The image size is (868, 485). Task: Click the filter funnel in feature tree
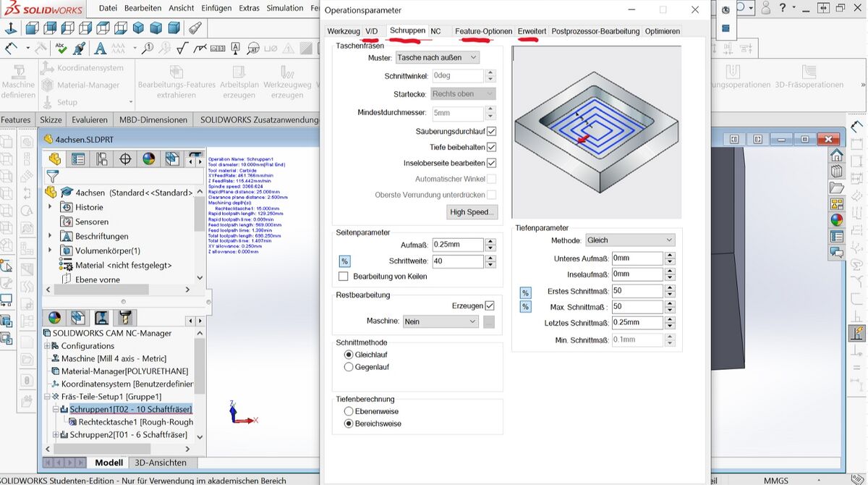(x=52, y=176)
